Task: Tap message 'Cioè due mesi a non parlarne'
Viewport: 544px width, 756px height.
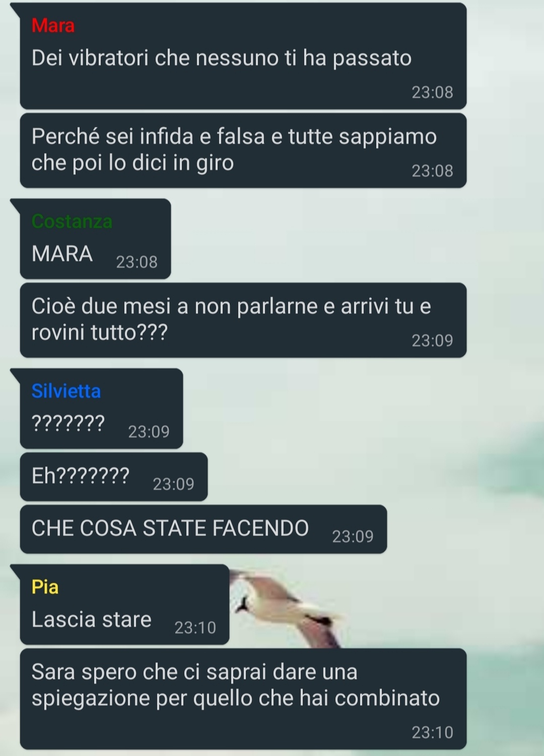Action: click(243, 320)
